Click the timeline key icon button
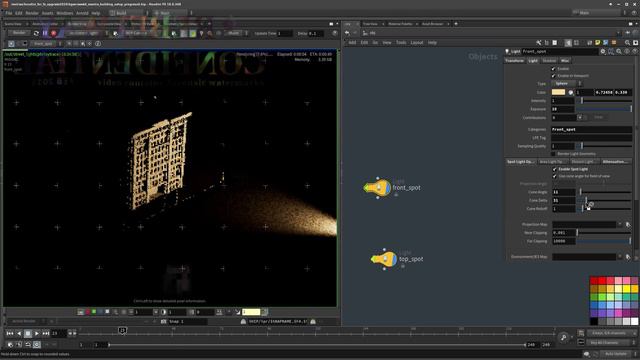 pos(564,337)
